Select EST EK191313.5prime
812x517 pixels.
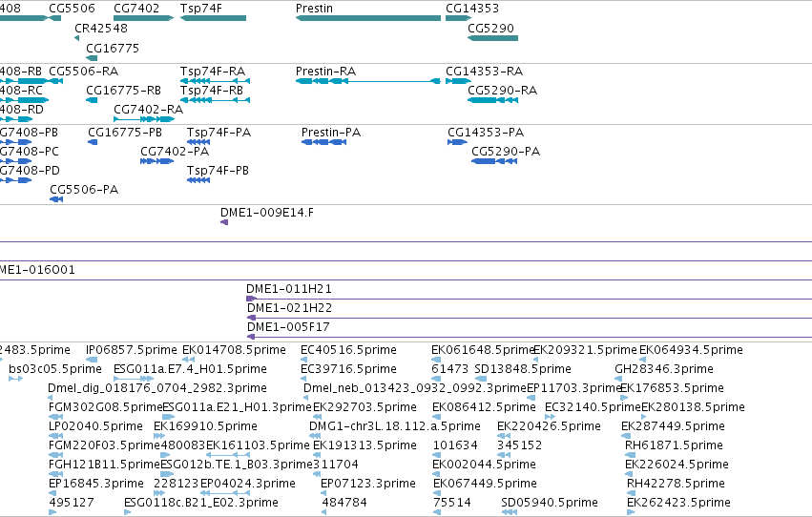click(x=364, y=445)
